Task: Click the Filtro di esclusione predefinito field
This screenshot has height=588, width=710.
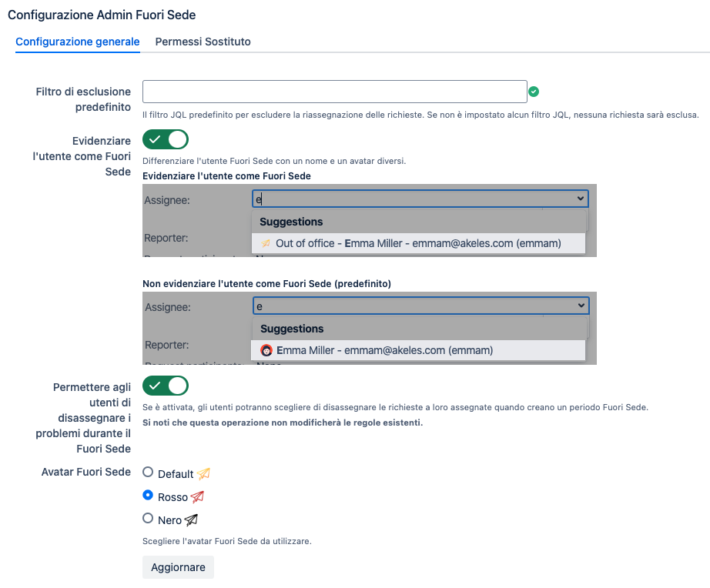Action: click(x=334, y=92)
